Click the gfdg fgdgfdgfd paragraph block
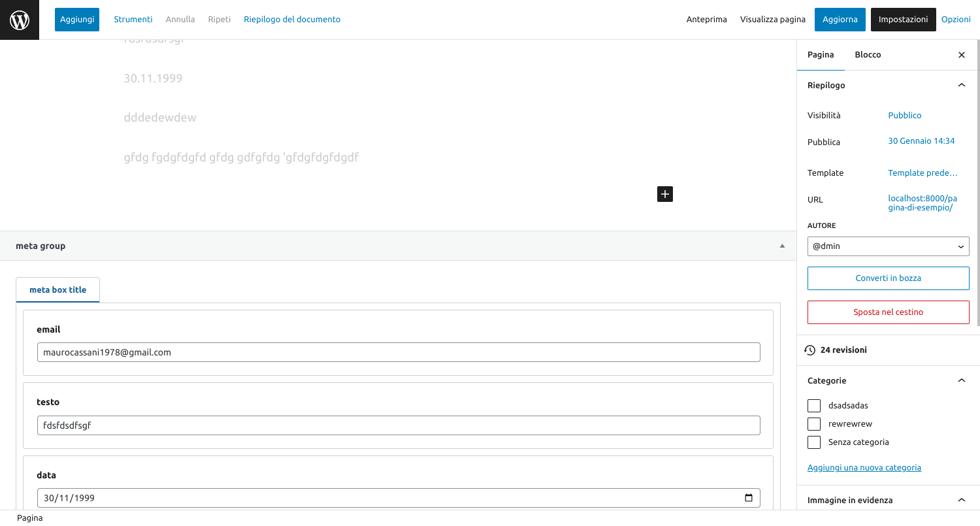Image resolution: width=980 pixels, height=526 pixels. [x=241, y=157]
